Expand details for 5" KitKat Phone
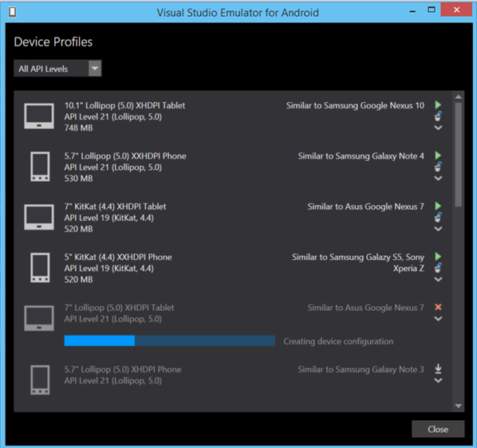 [x=438, y=279]
